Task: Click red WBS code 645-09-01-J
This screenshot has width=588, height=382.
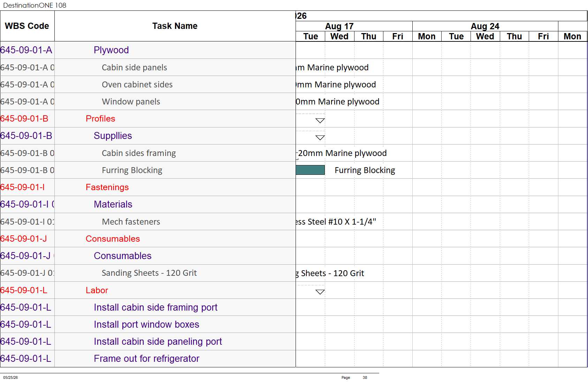Action: click(x=23, y=239)
